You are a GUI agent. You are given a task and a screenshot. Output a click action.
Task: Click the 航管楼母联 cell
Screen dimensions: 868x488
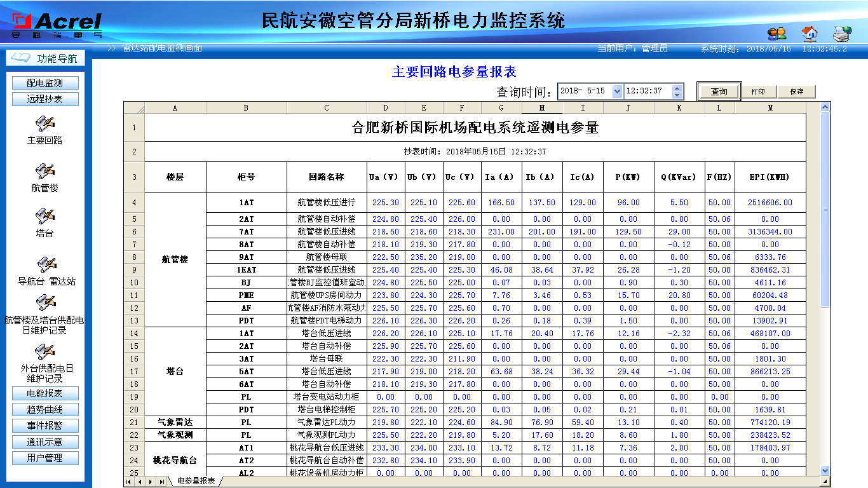327,257
